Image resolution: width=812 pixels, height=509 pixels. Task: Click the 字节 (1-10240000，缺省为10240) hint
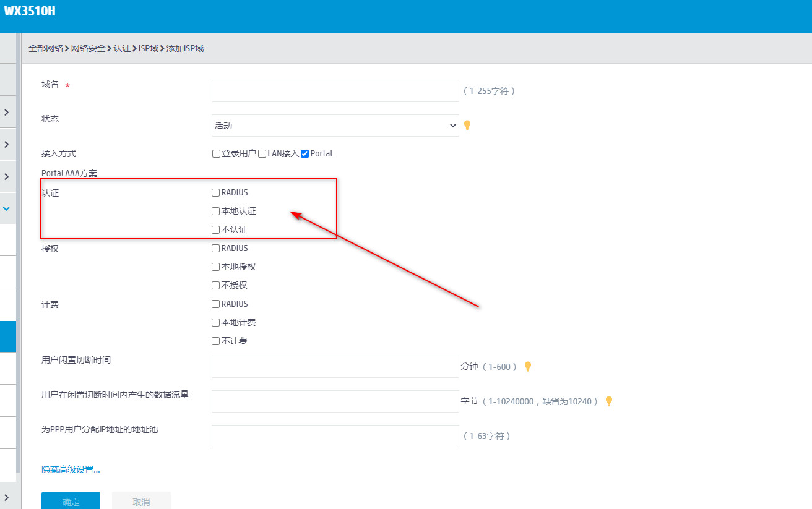pos(530,401)
